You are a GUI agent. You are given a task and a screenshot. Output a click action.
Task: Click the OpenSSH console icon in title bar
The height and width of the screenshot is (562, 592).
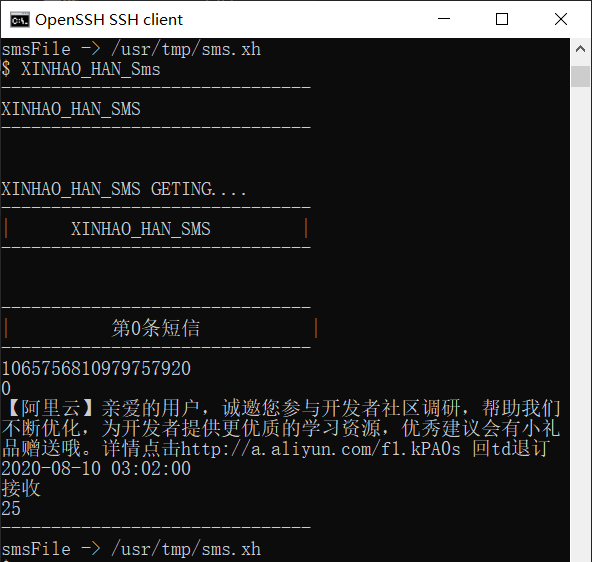[20, 20]
